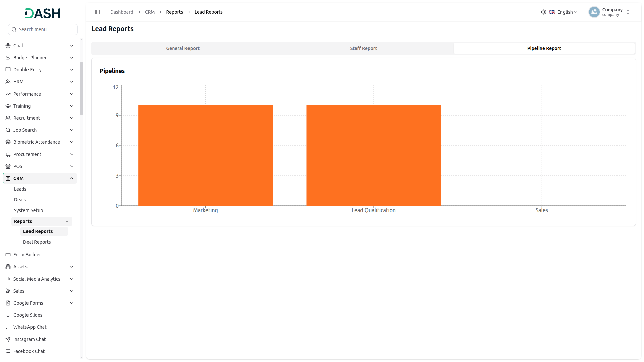The width and height of the screenshot is (644, 362).
Task: Open Deal Reports in sidebar
Action: (x=37, y=242)
